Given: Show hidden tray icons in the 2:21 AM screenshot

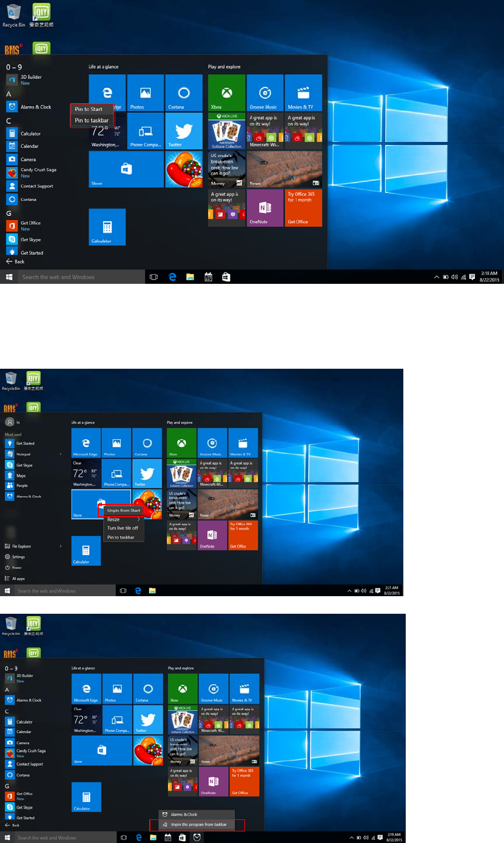Looking at the screenshot, I should click(349, 590).
